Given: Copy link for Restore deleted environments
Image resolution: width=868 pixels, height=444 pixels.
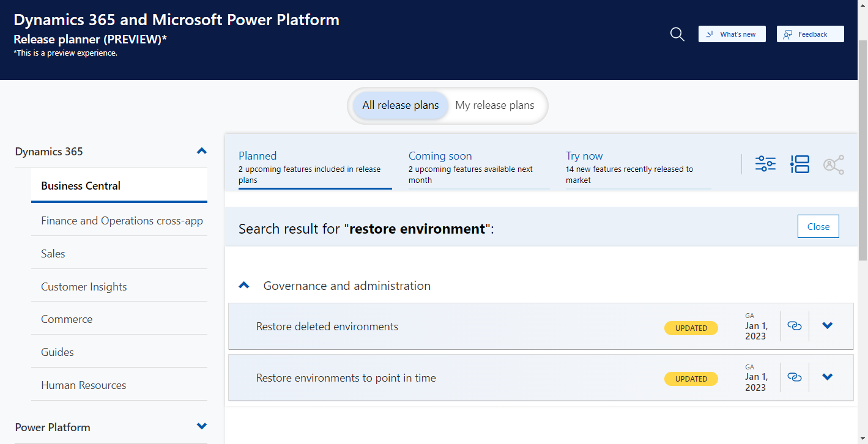Looking at the screenshot, I should 794,326.
